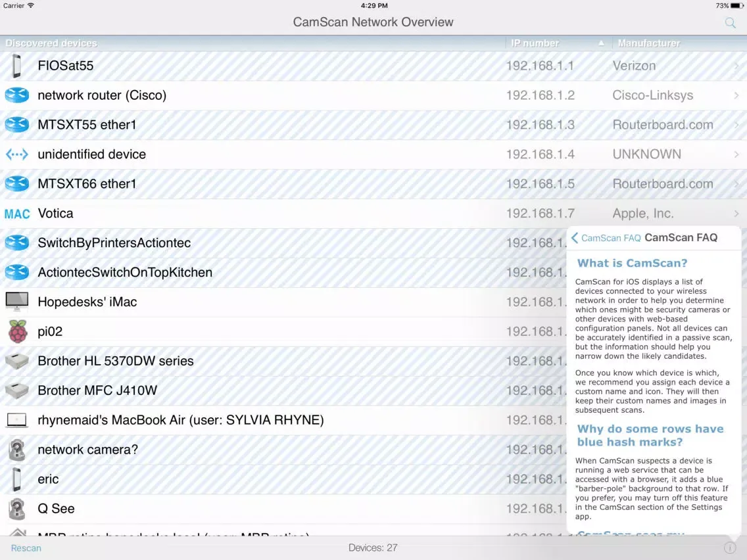This screenshot has width=747, height=560.
Task: Tap IP address 192.168.1.7
Action: (x=541, y=214)
